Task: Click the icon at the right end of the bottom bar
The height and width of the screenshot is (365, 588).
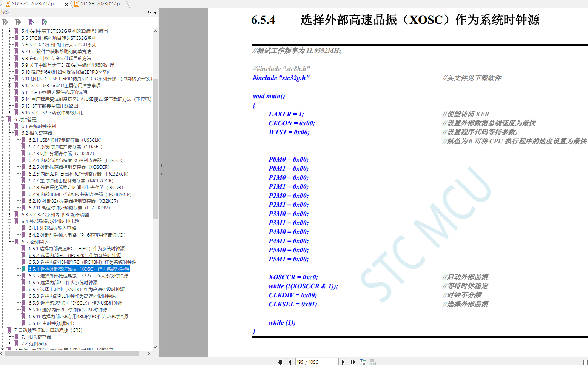Action: click(x=585, y=362)
